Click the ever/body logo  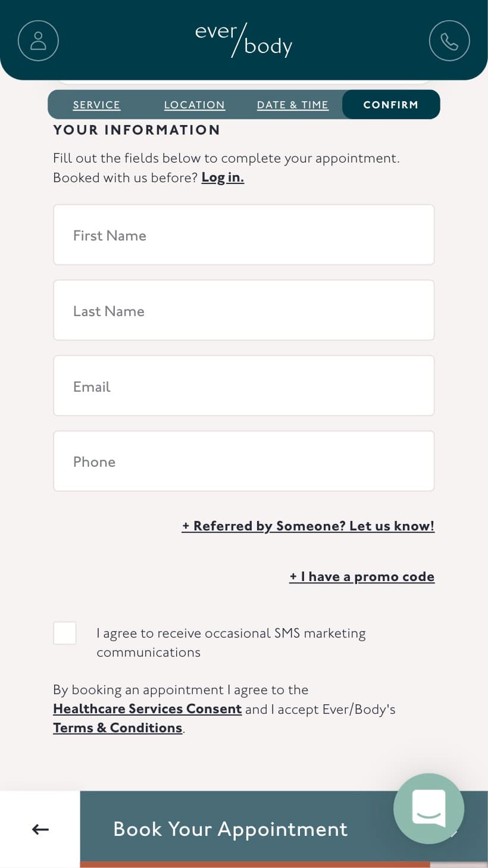[244, 40]
